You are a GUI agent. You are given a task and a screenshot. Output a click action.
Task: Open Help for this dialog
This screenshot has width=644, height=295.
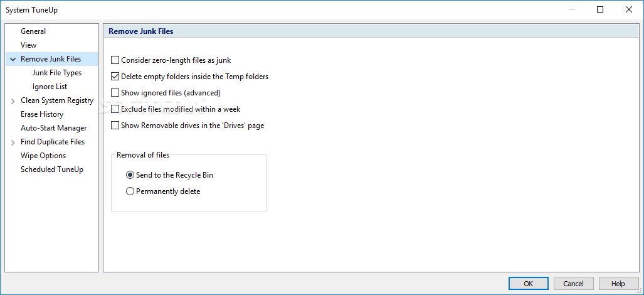click(618, 284)
